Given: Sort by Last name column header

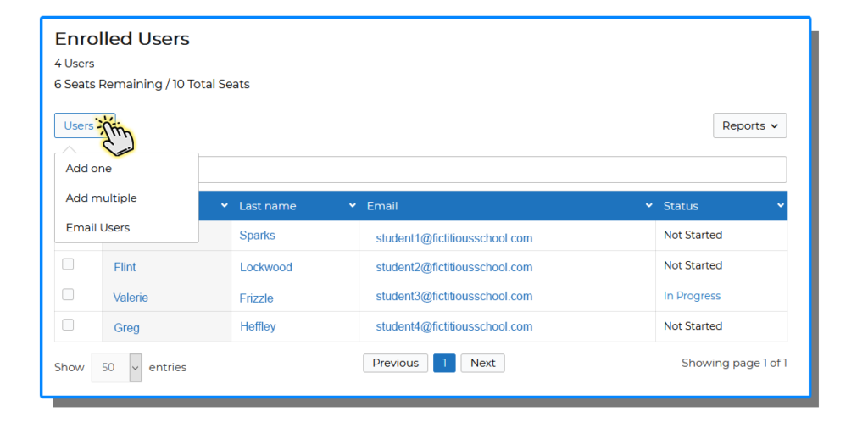Looking at the screenshot, I should (294, 206).
